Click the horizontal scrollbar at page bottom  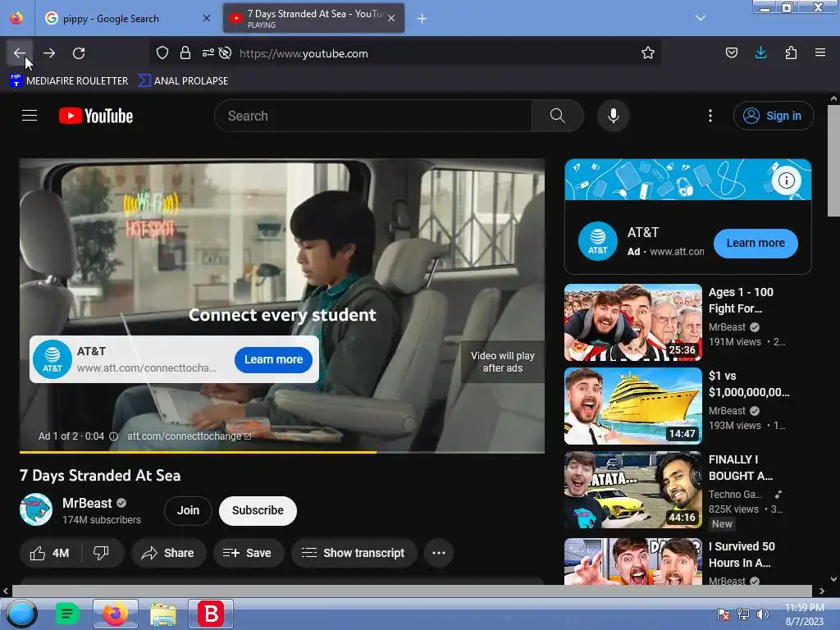[413, 591]
